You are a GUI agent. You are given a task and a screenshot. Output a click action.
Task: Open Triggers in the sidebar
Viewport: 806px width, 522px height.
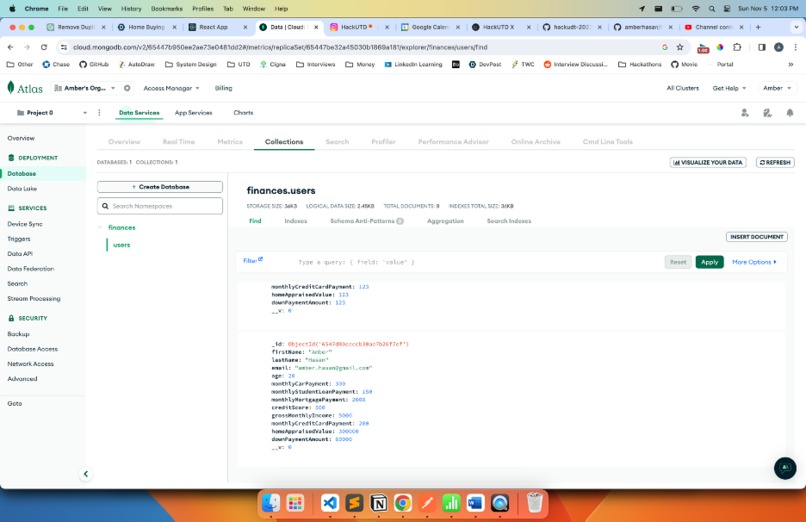tap(19, 239)
